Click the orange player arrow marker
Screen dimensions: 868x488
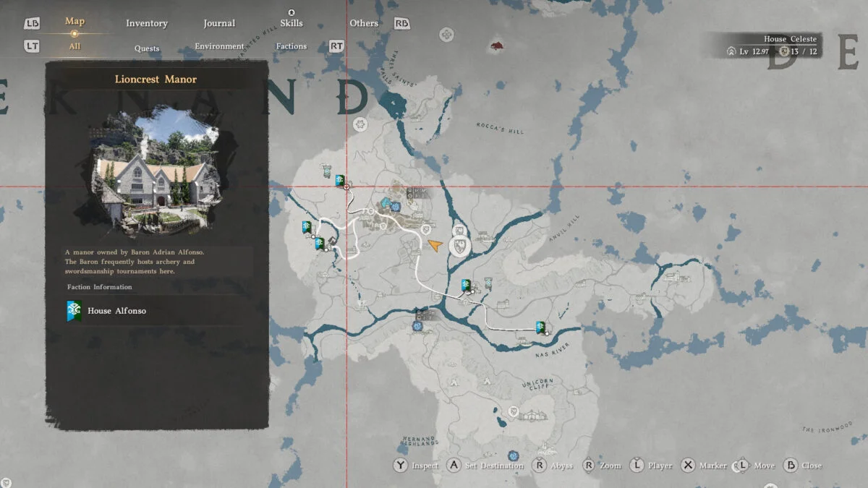(435, 245)
